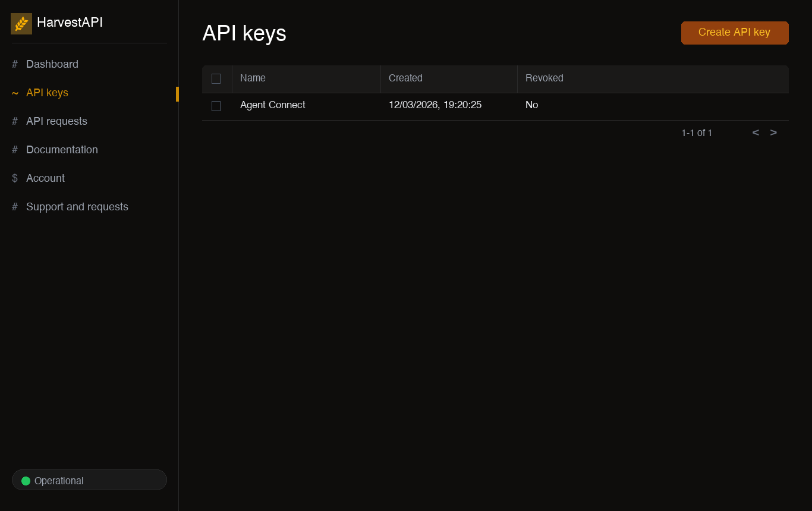The image size is (812, 511).
Task: Click the tilde icon beside API keys
Action: [15, 93]
